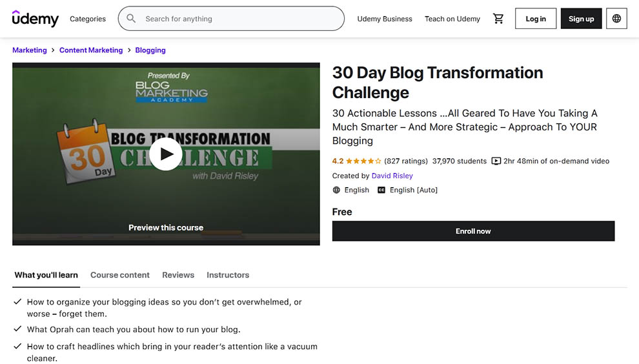Click the breadcrumb chevron after Marketing
639x364 pixels.
pyautogui.click(x=53, y=50)
